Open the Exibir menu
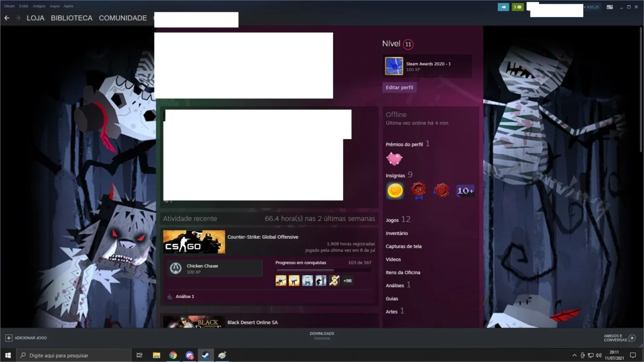This screenshot has width=644, height=362. click(24, 6)
